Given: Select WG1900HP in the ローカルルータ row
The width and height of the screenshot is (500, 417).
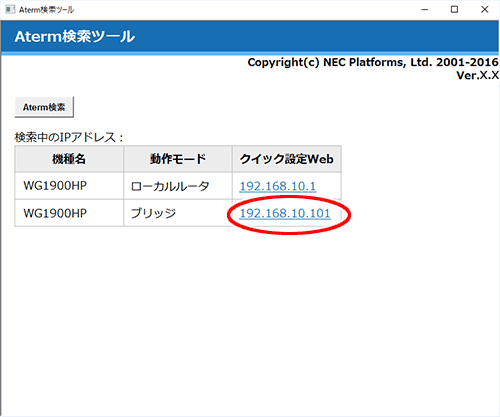Looking at the screenshot, I should click(x=55, y=186).
